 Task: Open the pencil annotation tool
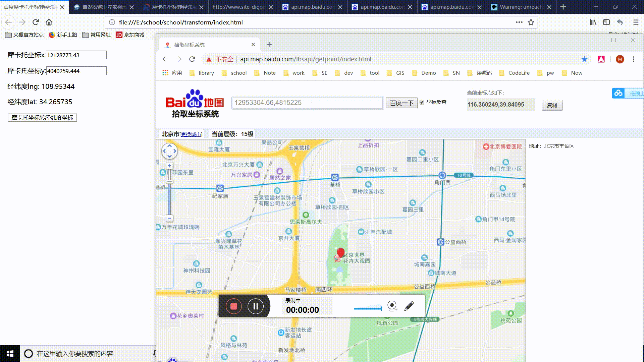point(409,306)
